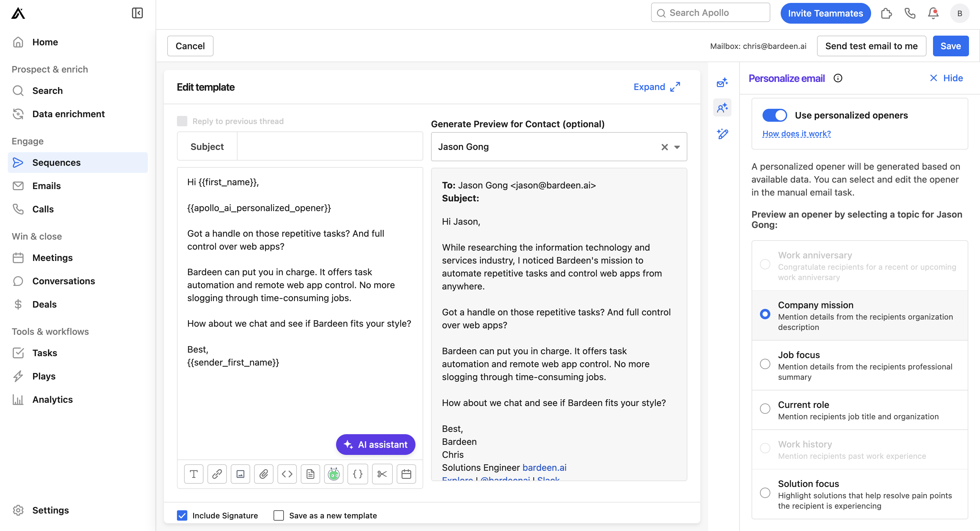Viewport: 980px width, 531px height.
Task: Collapse the left sidebar with panel icon
Action: coord(137,13)
